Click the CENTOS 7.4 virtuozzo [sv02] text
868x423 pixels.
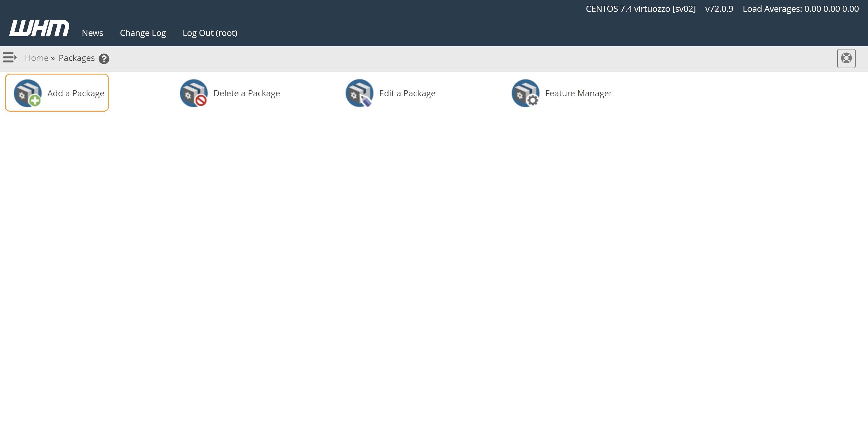click(640, 9)
